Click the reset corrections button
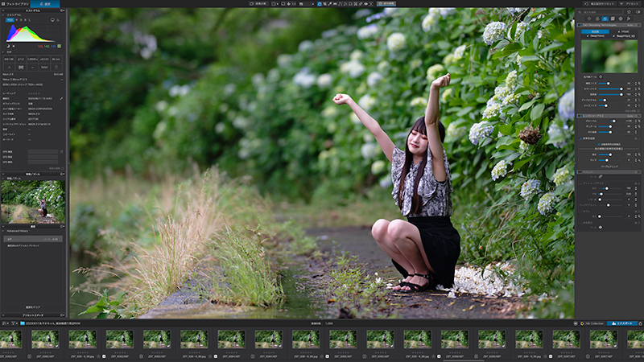644x362 pixels. 600,4
